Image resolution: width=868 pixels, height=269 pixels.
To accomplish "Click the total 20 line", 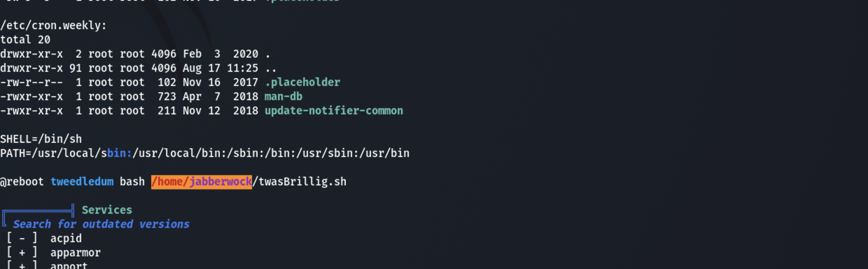I will 25,40.
